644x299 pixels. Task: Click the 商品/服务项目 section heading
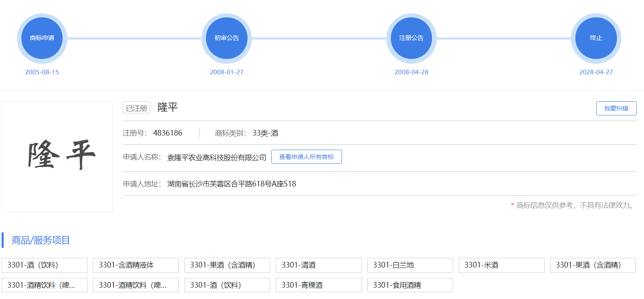[41, 240]
